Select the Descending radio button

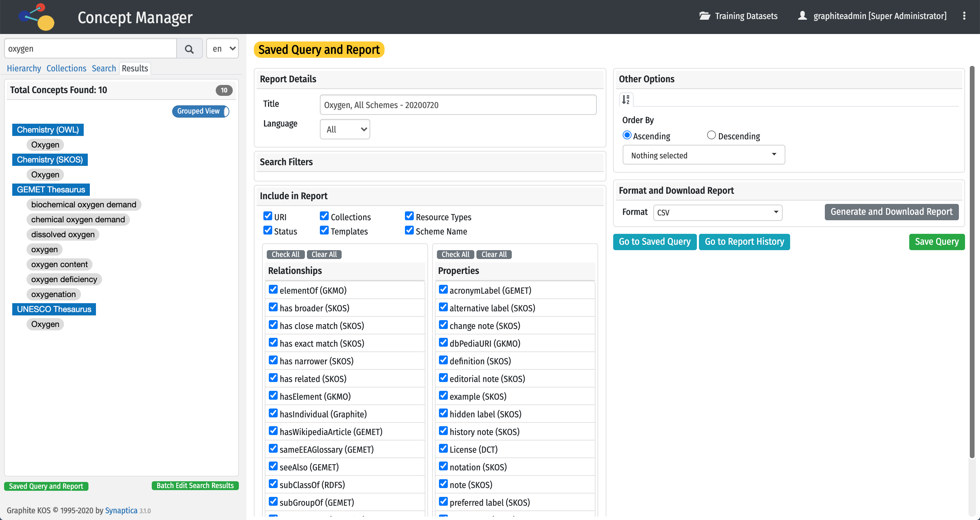click(x=711, y=135)
